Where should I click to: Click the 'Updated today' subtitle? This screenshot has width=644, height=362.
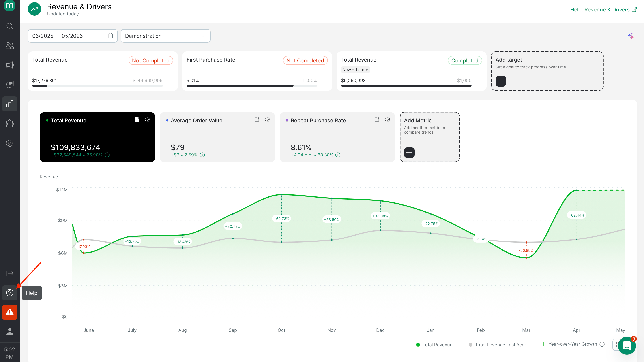[x=63, y=14]
